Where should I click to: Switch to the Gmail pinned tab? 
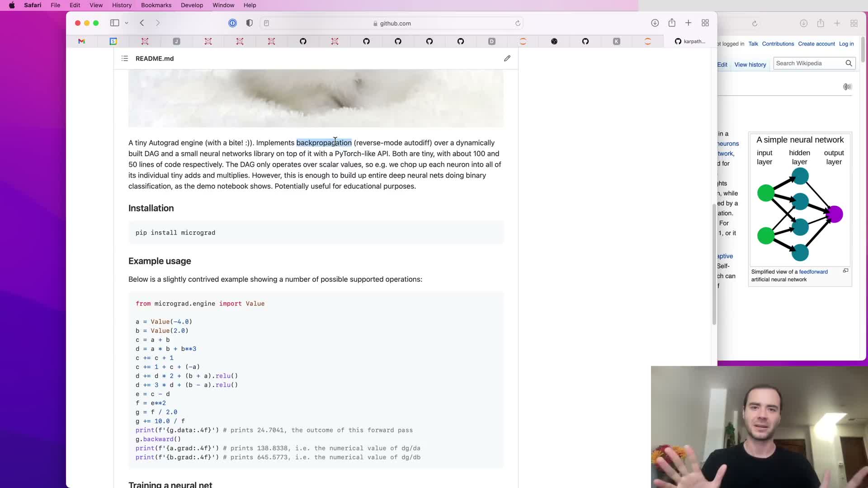coord(81,42)
